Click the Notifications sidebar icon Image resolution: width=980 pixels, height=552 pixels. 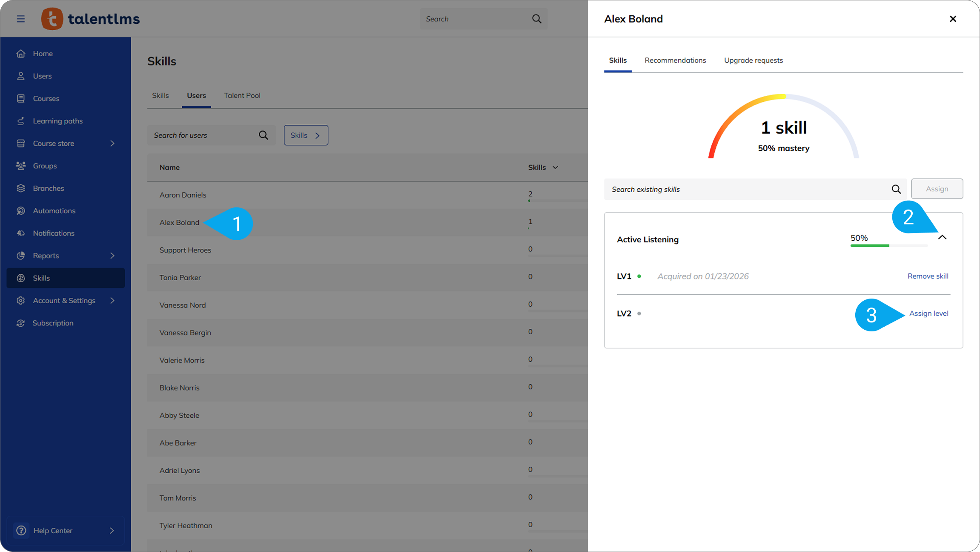(20, 233)
